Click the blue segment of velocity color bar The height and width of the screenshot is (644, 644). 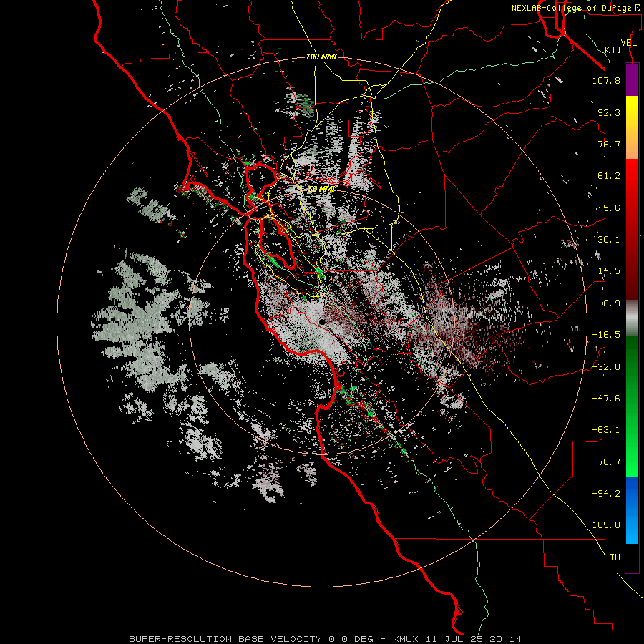pos(632,510)
